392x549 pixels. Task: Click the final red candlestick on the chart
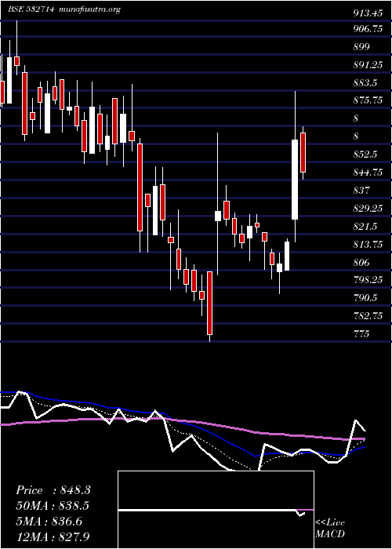click(303, 152)
